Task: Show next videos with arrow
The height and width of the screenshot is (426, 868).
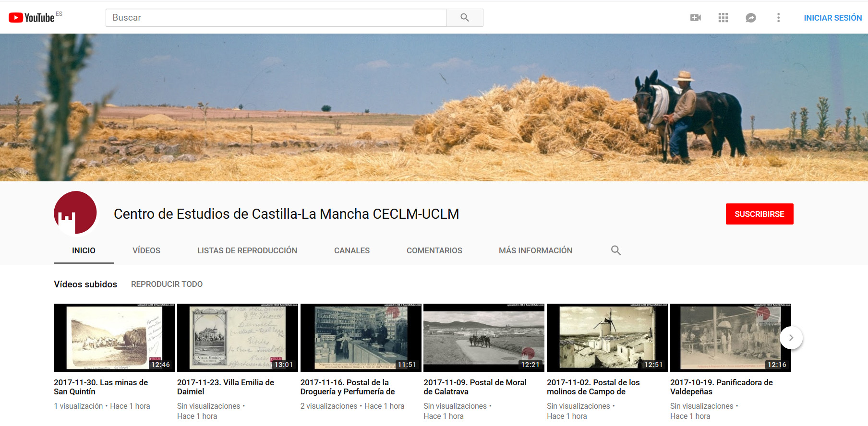Action: click(791, 338)
